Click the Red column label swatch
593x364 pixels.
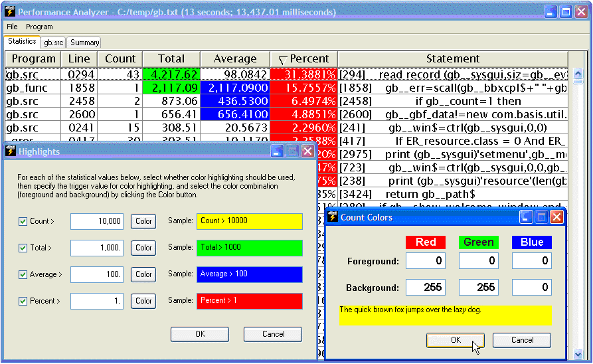click(426, 242)
